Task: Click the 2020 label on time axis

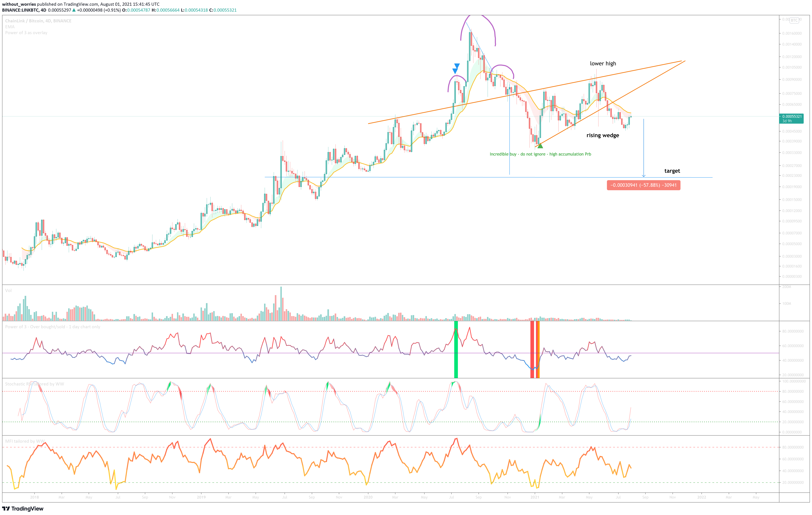Action: (368, 497)
